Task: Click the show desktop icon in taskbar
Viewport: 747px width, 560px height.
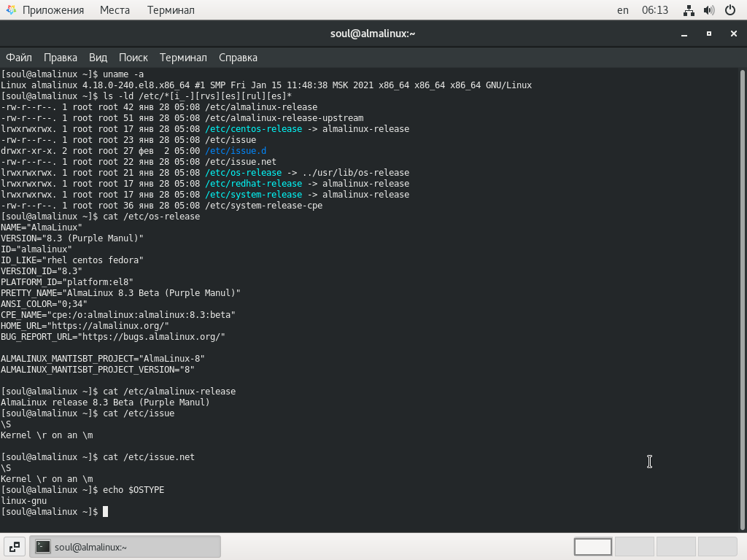Action: pyautogui.click(x=15, y=547)
